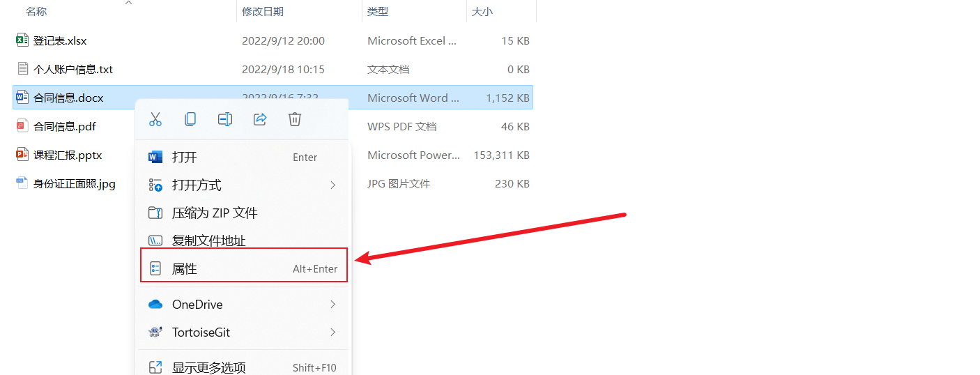Screen dimensions: 980x375
Task: Select the file 合同信息.pdf
Action: tap(65, 126)
